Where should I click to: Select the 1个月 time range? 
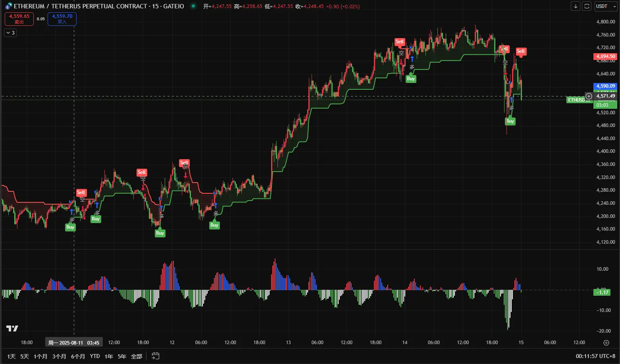click(40, 356)
